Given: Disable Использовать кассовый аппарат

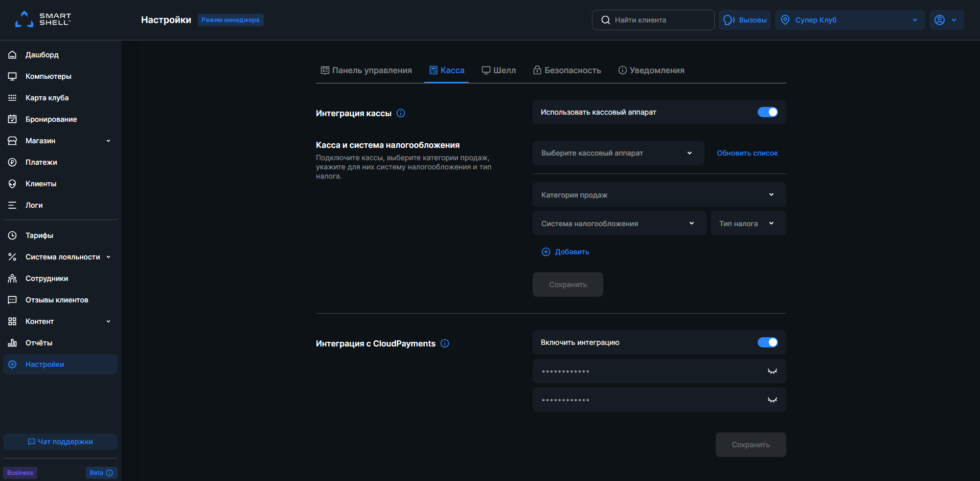Looking at the screenshot, I should pos(767,112).
